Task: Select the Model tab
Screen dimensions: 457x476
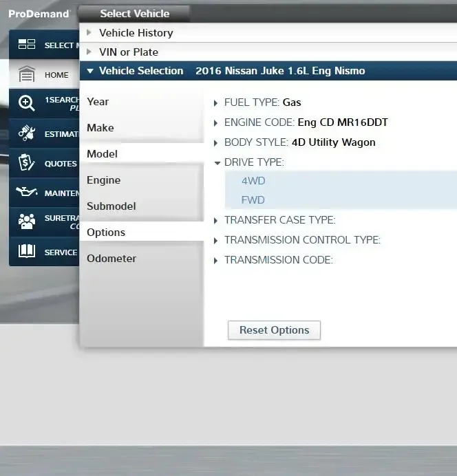Action: [141, 154]
